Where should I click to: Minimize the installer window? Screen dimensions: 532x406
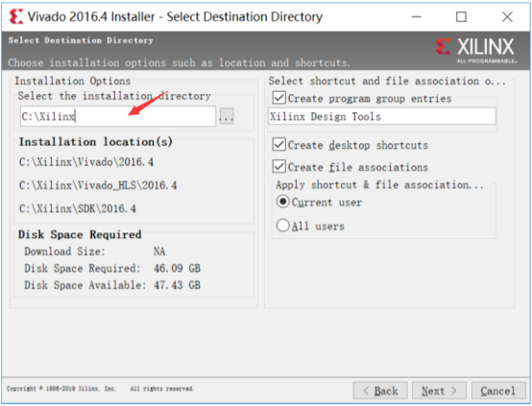417,16
